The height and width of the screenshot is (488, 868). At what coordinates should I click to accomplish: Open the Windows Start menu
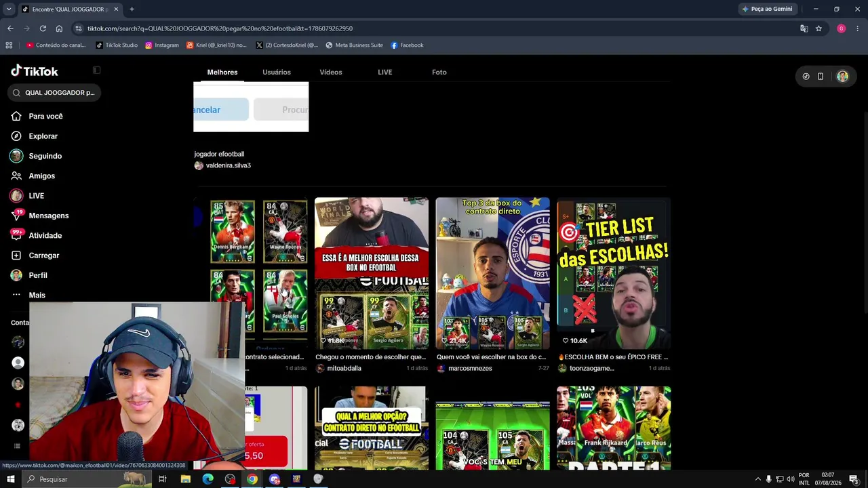(x=10, y=479)
